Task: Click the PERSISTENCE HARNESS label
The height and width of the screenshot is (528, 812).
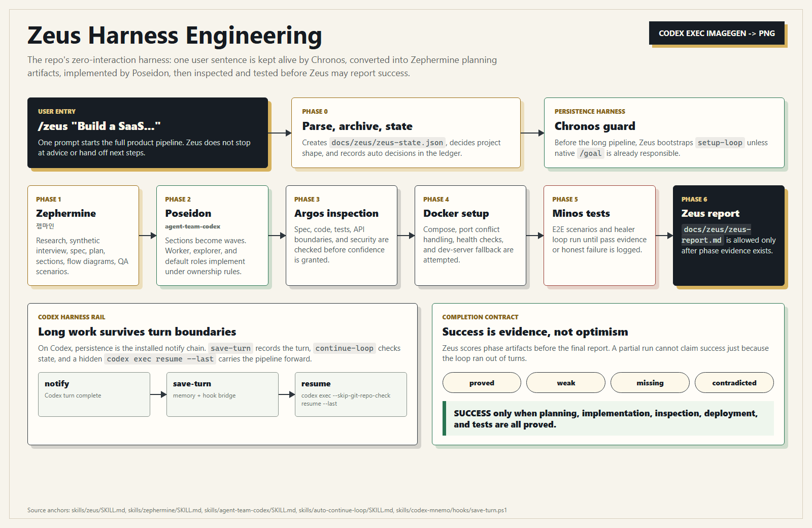Action: (x=590, y=112)
